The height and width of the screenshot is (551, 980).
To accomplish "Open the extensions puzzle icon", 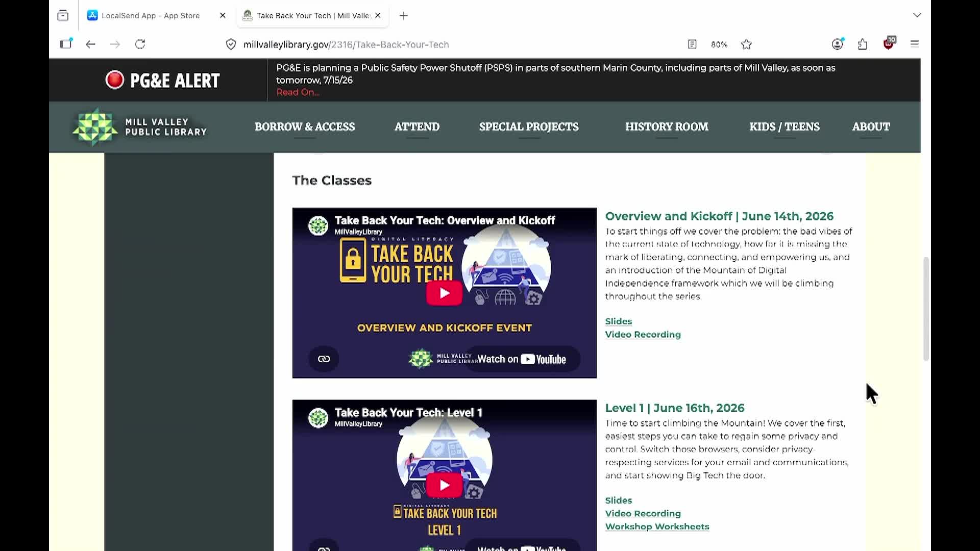I will (x=863, y=44).
